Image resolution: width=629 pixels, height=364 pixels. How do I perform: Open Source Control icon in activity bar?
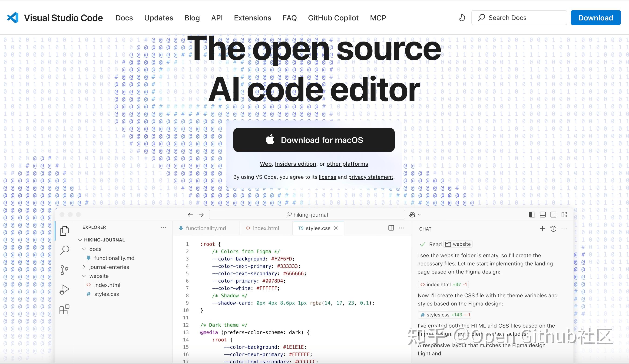tap(64, 270)
